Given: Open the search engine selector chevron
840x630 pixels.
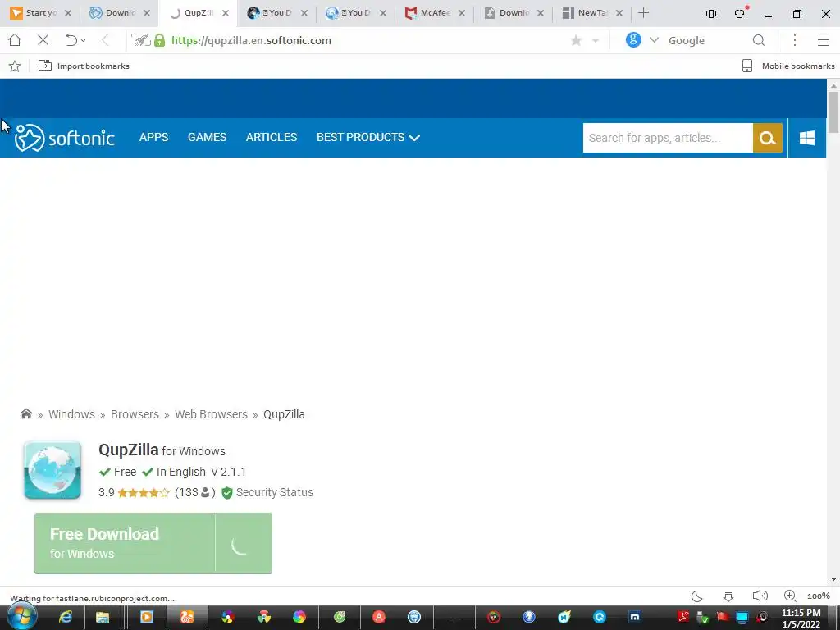Looking at the screenshot, I should click(654, 40).
